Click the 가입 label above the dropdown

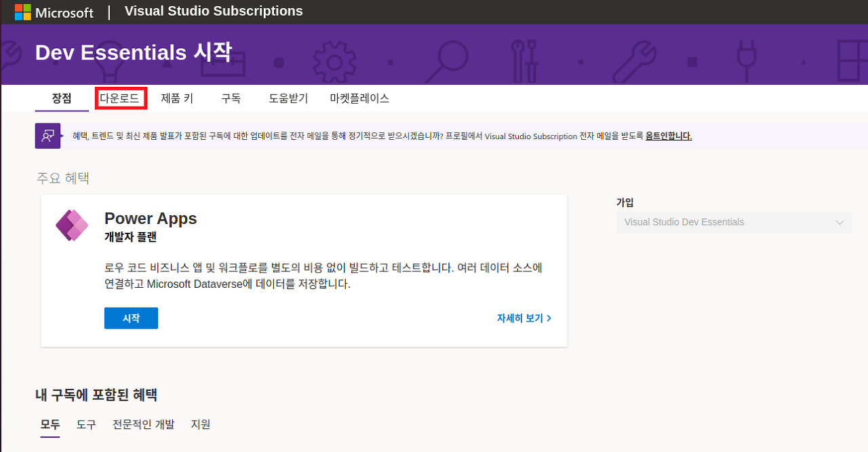(x=625, y=202)
